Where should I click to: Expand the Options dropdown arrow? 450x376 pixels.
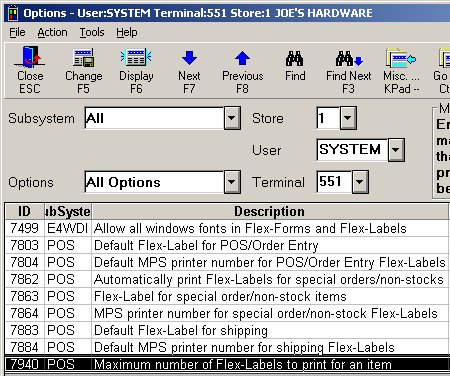[x=232, y=182]
